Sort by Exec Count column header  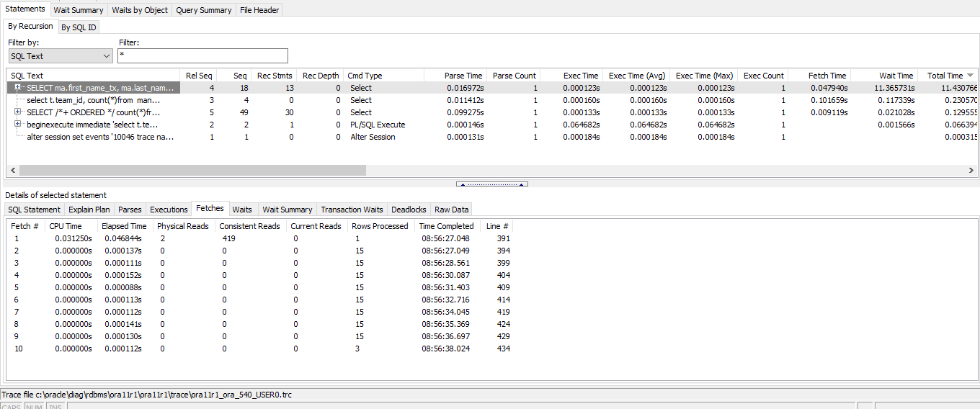[763, 75]
